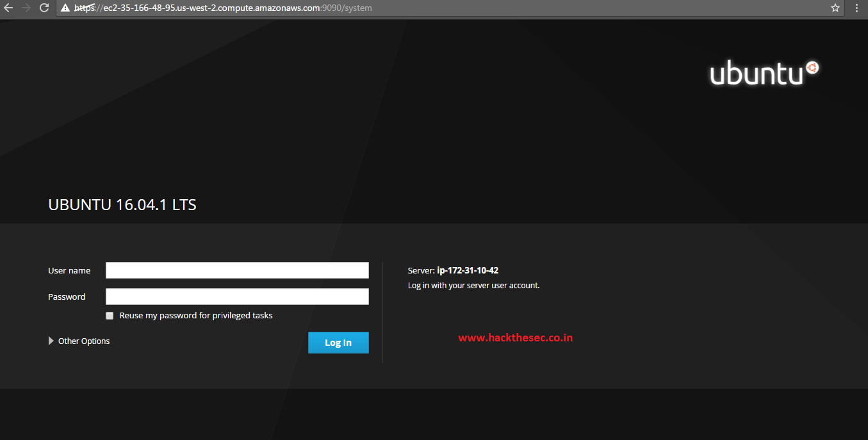Click the Ubuntu logo

[764, 73]
